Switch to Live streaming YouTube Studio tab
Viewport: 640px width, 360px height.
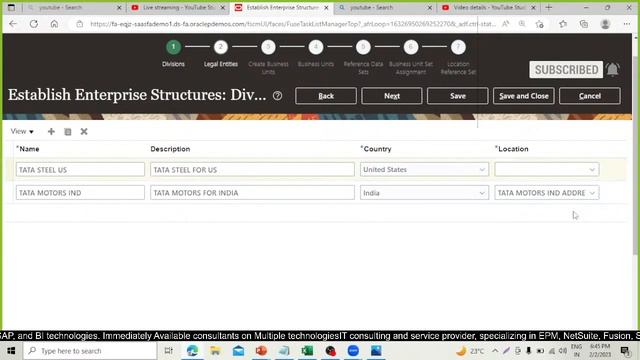(178, 7)
